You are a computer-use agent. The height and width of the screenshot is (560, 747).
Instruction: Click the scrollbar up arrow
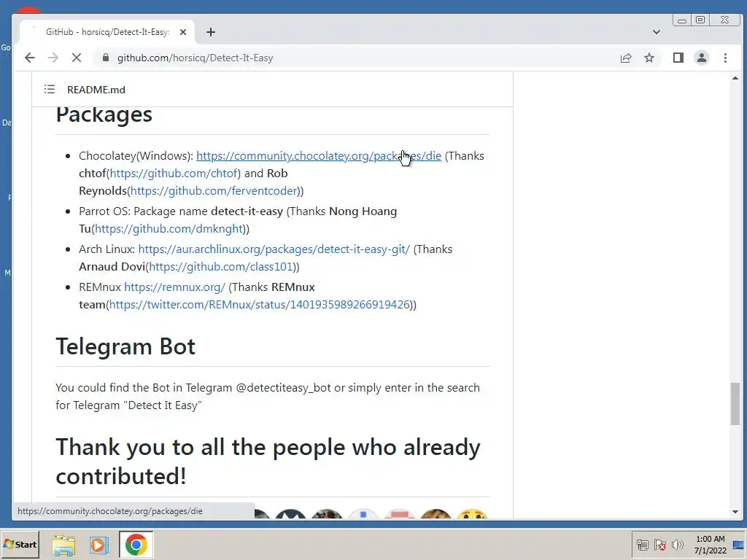(x=735, y=78)
